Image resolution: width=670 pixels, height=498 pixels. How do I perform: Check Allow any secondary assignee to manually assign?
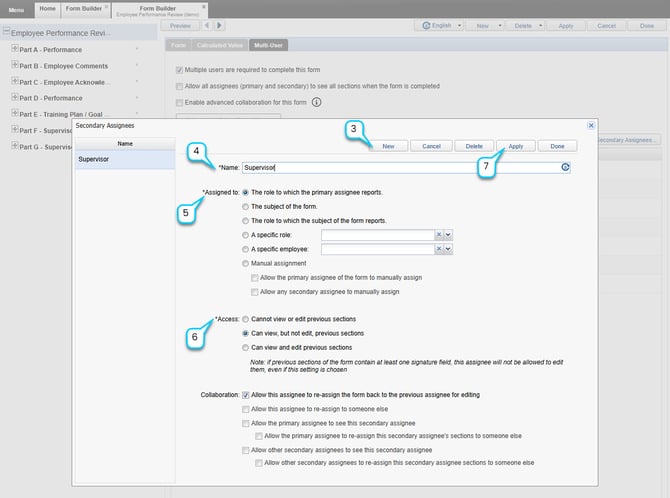point(255,292)
